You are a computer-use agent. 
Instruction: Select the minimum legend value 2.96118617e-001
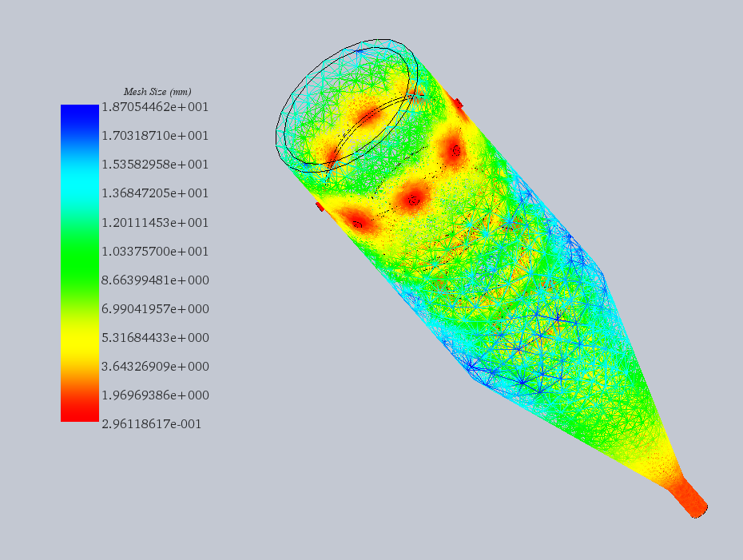tap(152, 424)
